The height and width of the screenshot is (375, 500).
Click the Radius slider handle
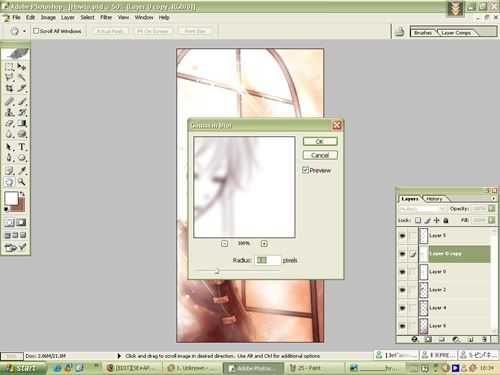(x=217, y=271)
